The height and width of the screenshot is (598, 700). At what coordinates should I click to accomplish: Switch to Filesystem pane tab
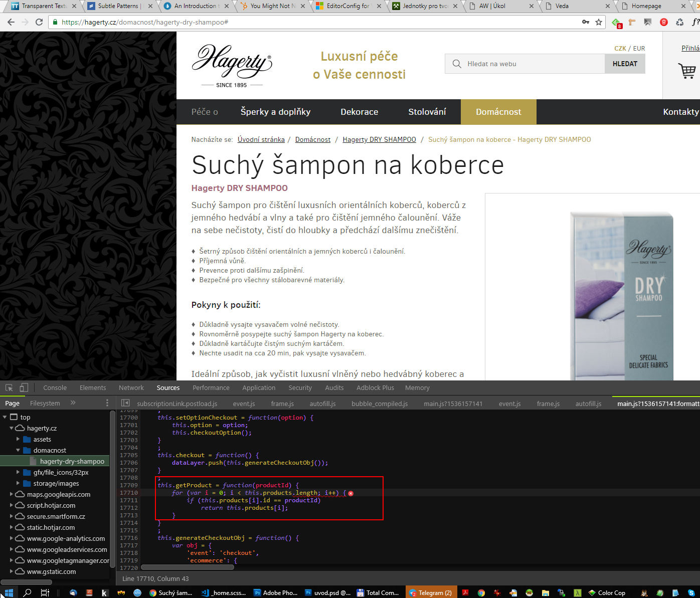(x=45, y=403)
